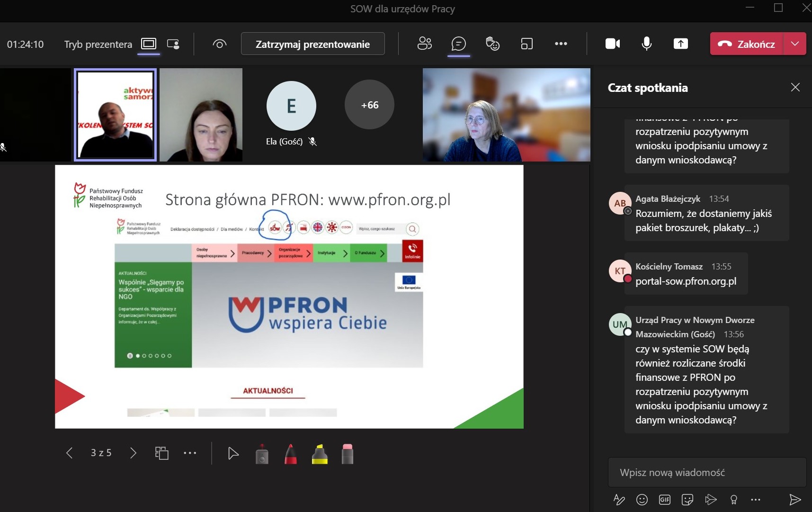Viewport: 812px width, 512px height.
Task: Select the laser pointer tool
Action: coord(262,454)
